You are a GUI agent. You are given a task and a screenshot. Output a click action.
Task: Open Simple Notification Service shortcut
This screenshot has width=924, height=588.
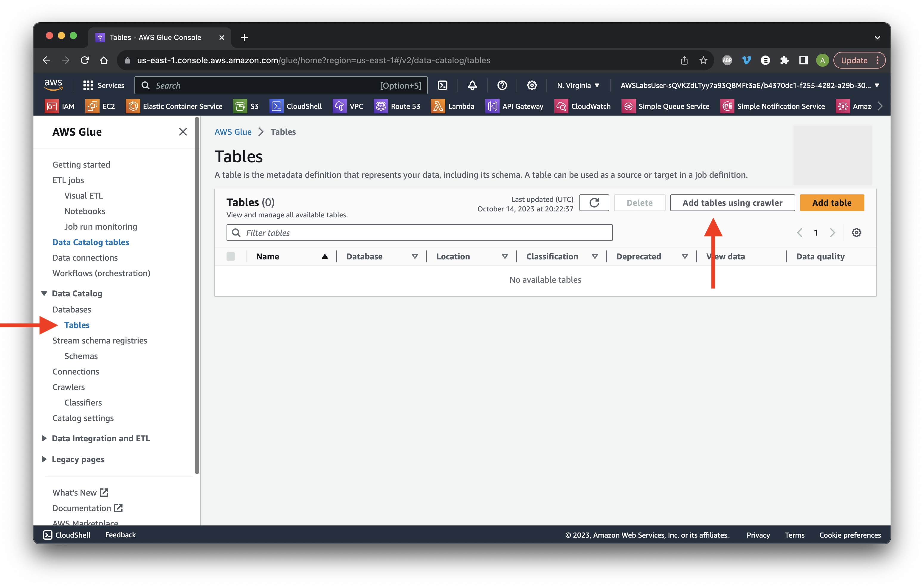[x=772, y=106]
